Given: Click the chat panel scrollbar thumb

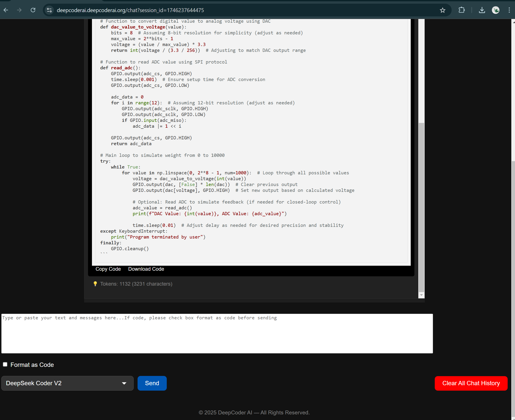Looking at the screenshot, I should (421, 207).
